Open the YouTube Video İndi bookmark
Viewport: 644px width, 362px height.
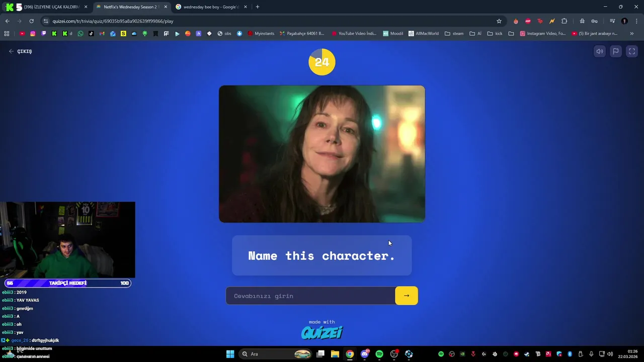pos(354,34)
